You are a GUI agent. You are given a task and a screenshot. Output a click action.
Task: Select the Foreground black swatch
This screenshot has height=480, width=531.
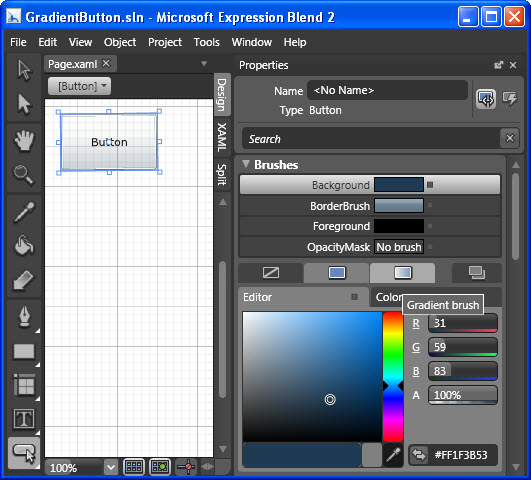coord(399,226)
